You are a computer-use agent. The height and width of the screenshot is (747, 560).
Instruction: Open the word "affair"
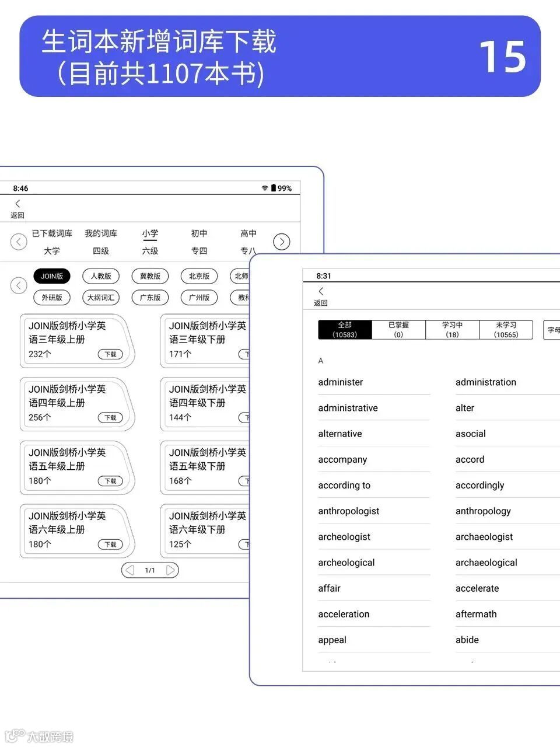coord(329,588)
